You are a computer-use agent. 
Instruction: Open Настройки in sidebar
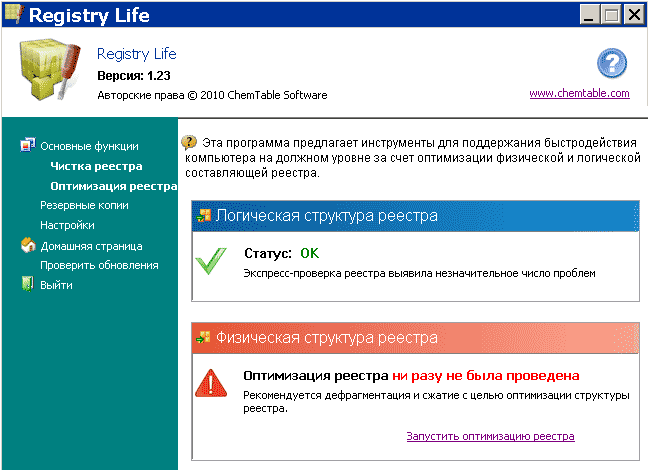[x=67, y=225]
